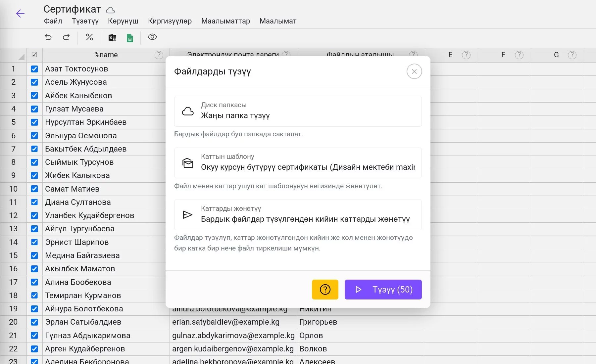Click the cloud icon in Диск папкасы
This screenshot has height=364, width=596.
tap(188, 111)
